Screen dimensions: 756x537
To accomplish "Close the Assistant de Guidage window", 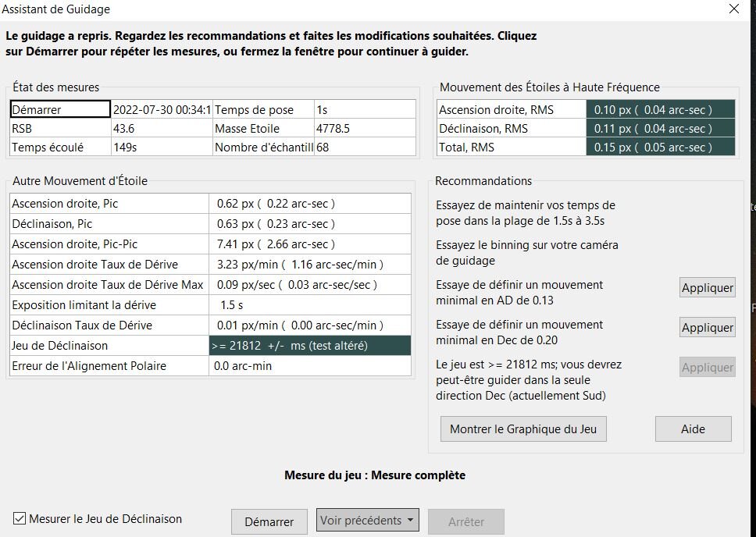I will 734,9.
